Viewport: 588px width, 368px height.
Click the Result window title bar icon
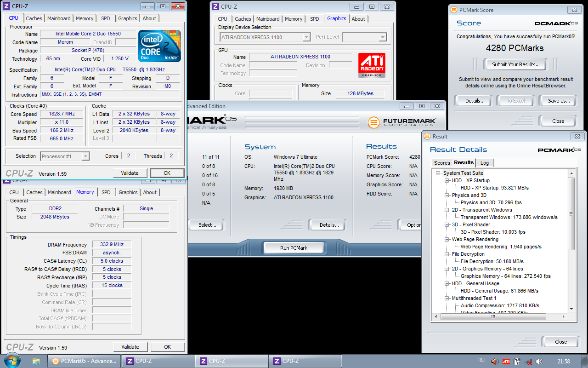(x=427, y=136)
